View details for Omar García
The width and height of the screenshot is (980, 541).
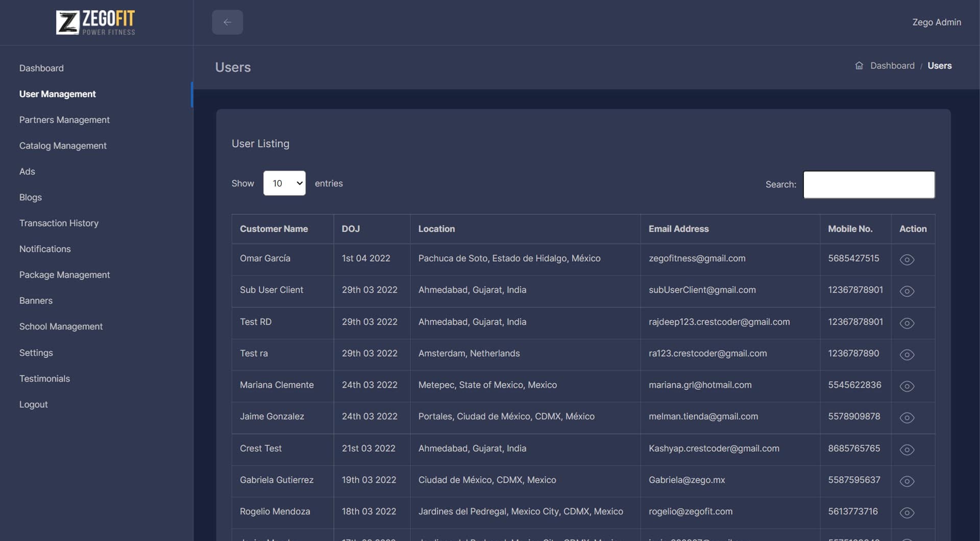[906, 260]
